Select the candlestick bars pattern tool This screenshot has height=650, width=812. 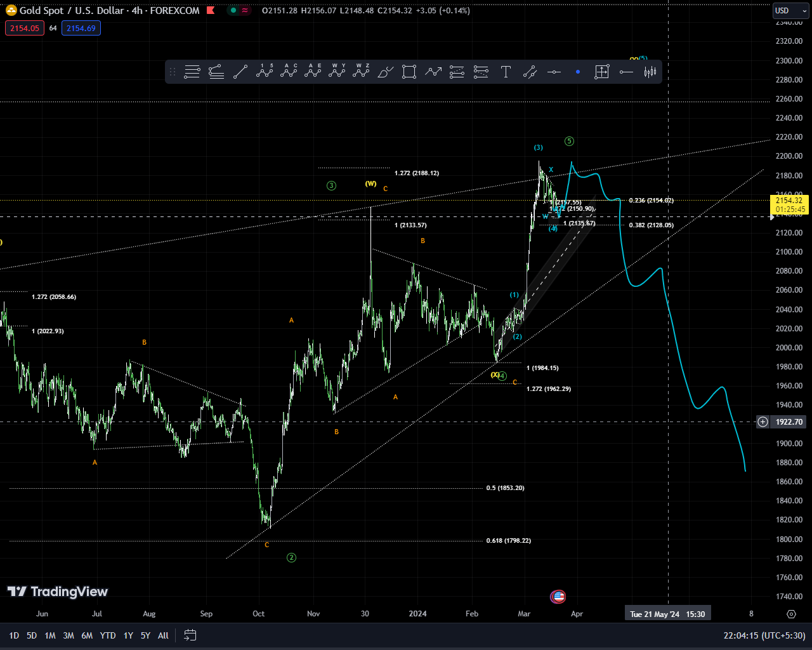(650, 72)
